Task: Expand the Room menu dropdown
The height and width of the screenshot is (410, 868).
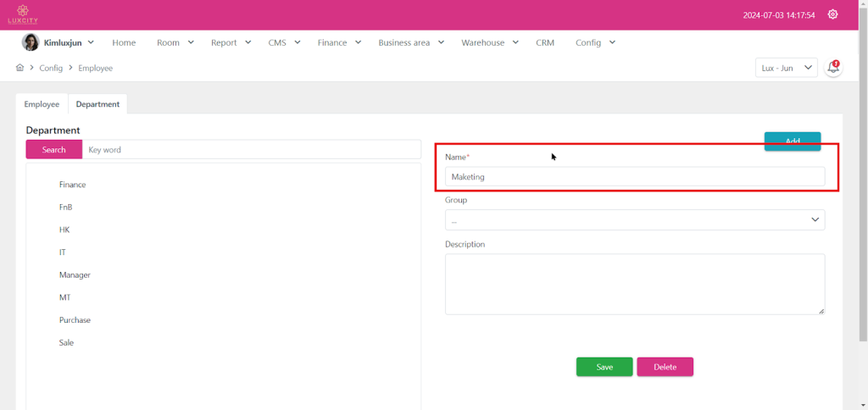Action: 175,42
